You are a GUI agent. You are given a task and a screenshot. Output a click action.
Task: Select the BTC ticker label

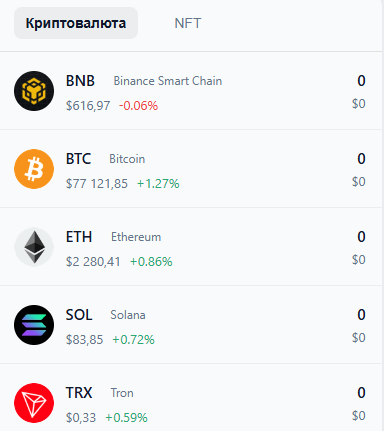pyautogui.click(x=78, y=159)
